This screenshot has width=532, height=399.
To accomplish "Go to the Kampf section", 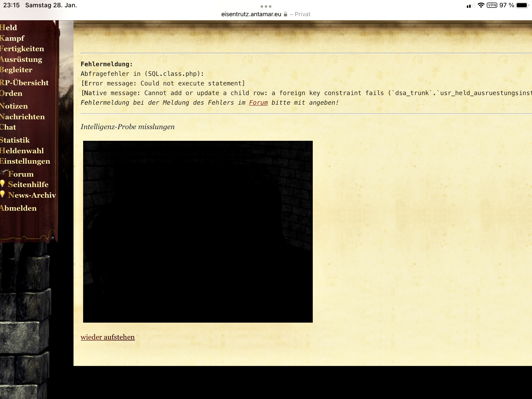I will (x=12, y=38).
